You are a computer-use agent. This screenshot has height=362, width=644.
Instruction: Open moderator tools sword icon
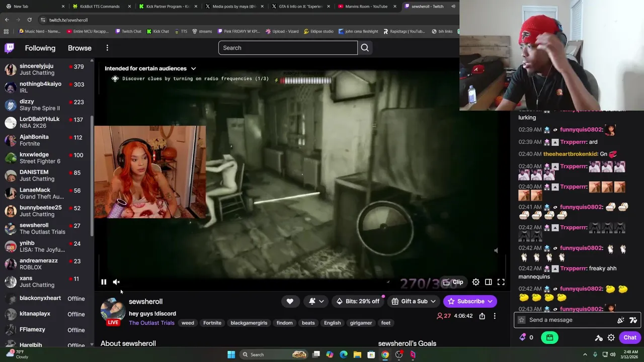[599, 338]
